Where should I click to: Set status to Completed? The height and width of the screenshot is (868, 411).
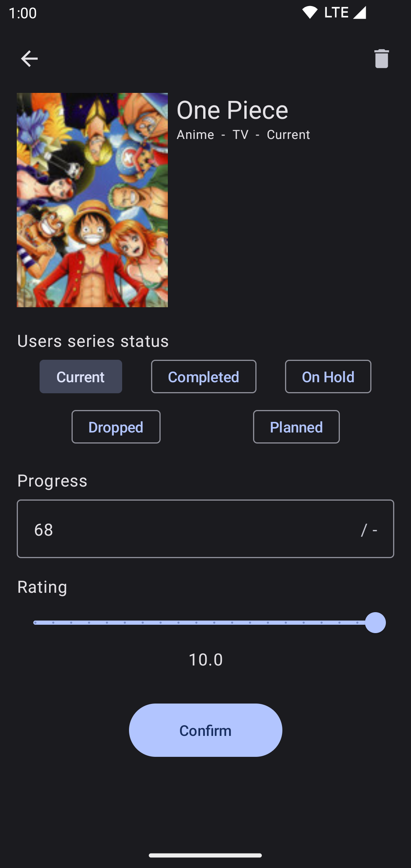point(204,377)
